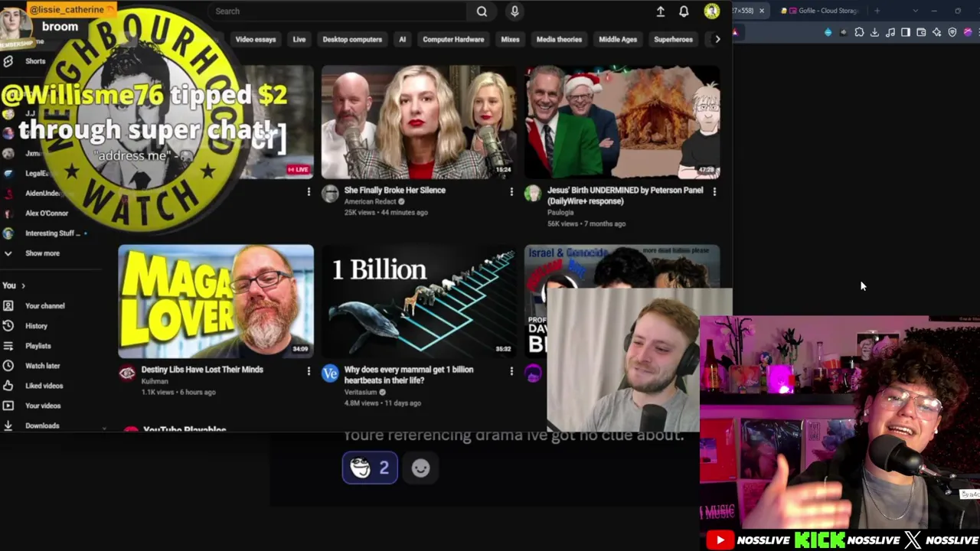Click the VPN shield icon in browser toolbar

click(952, 32)
